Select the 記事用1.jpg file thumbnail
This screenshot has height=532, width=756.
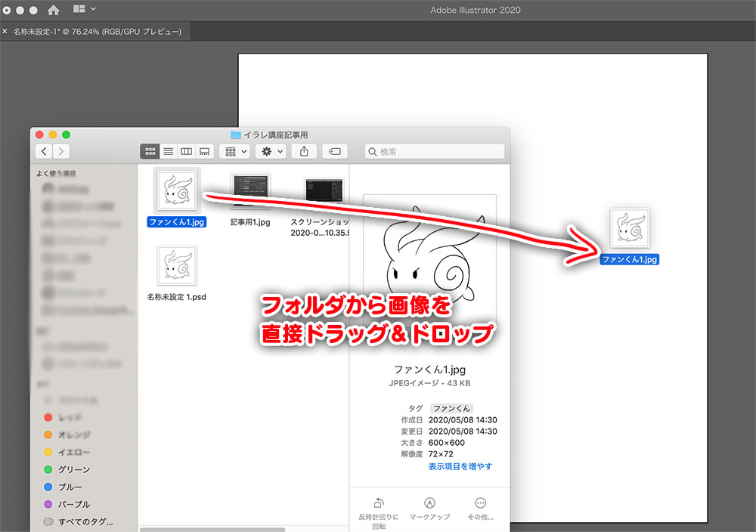click(x=250, y=190)
